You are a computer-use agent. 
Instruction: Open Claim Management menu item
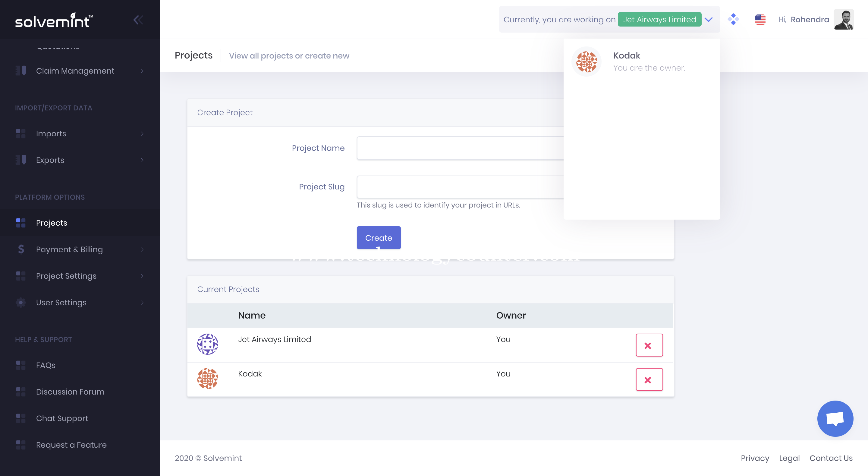[80, 71]
